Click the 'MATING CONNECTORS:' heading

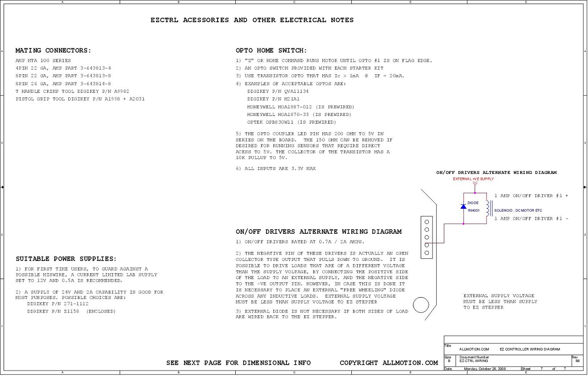click(53, 50)
